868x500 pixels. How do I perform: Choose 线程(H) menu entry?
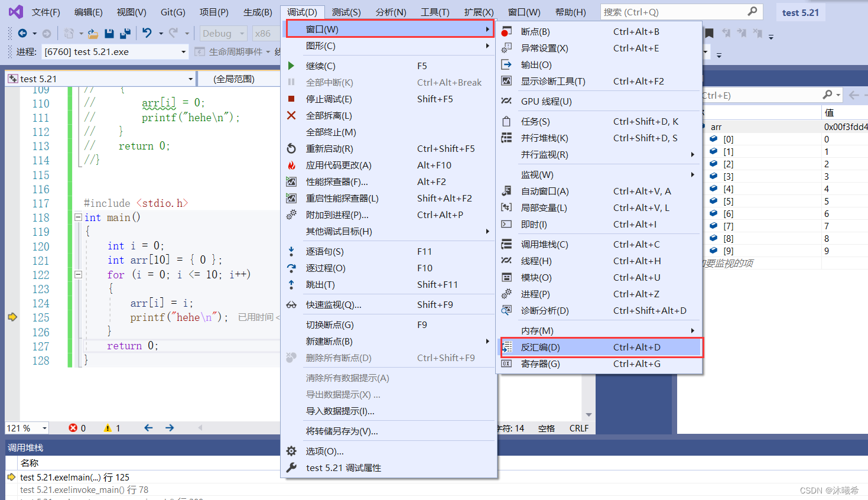pos(599,261)
